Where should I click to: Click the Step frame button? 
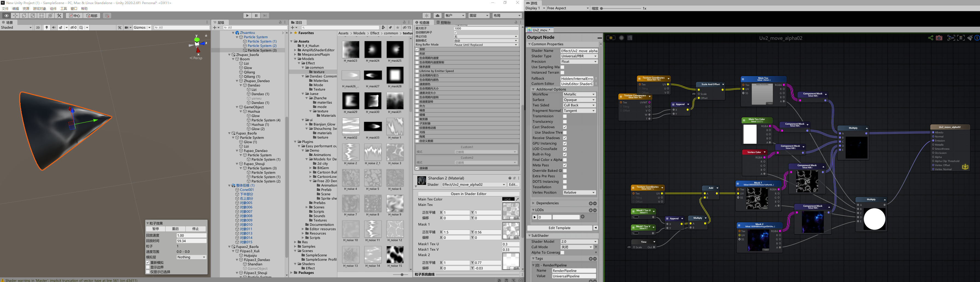pyautogui.click(x=265, y=16)
